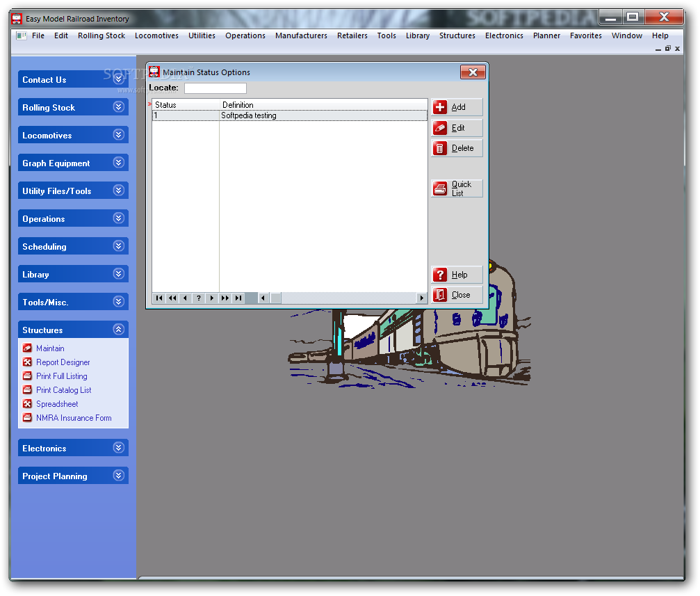Restore the MDI child window

pos(668,48)
